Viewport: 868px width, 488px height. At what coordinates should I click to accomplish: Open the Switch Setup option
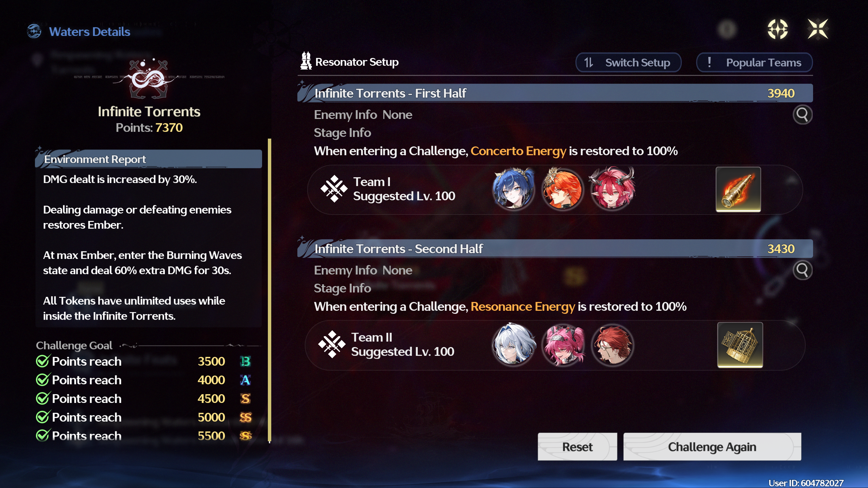[628, 63]
